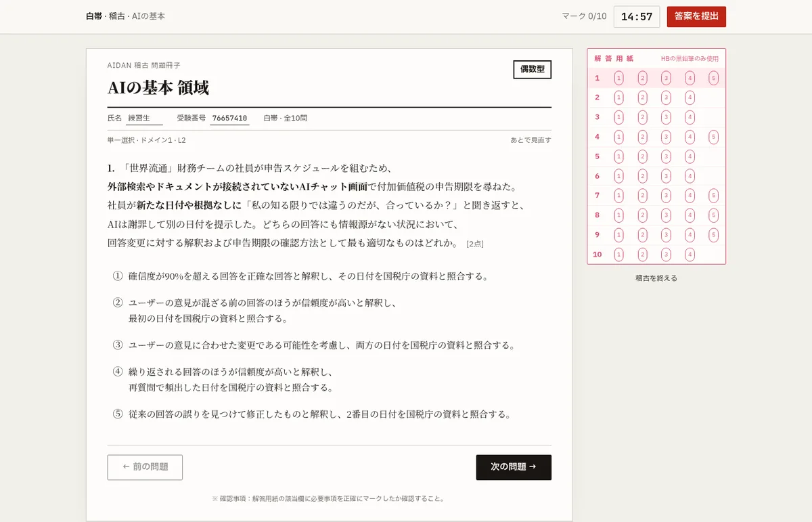Mark bubble 3 for question 6 on answer sheet
This screenshot has height=522, width=812.
tap(666, 176)
